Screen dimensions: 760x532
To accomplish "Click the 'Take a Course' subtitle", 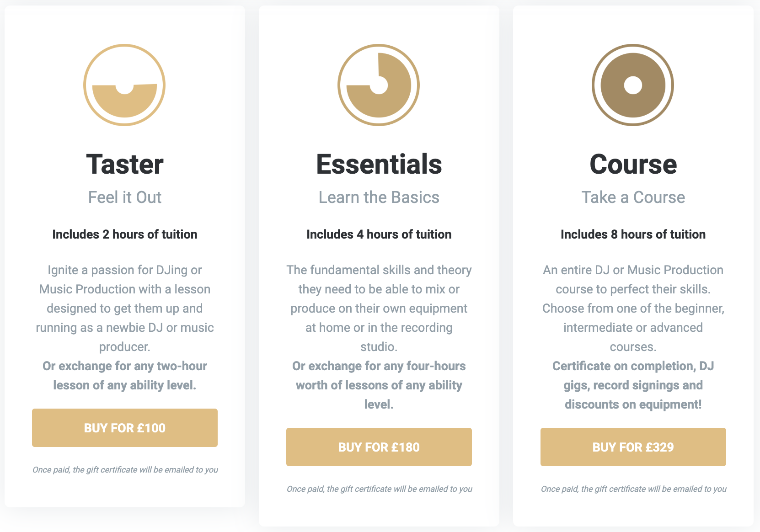I will coord(633,197).
